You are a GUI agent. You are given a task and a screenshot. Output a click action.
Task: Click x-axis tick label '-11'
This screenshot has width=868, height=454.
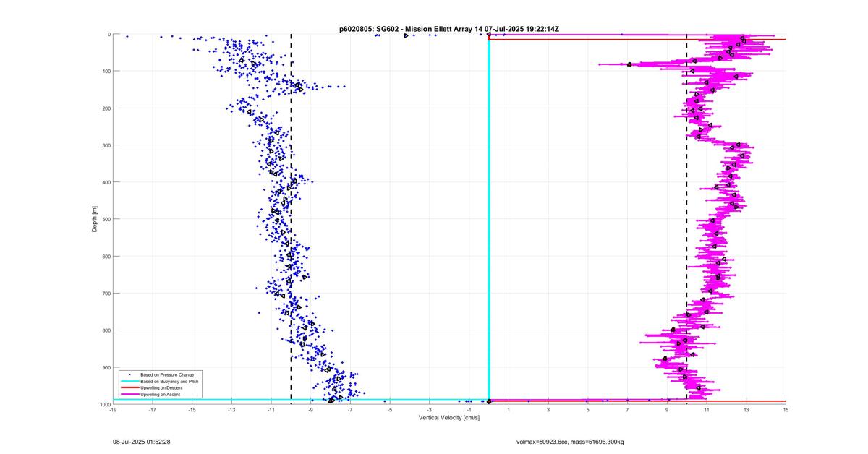(x=271, y=410)
